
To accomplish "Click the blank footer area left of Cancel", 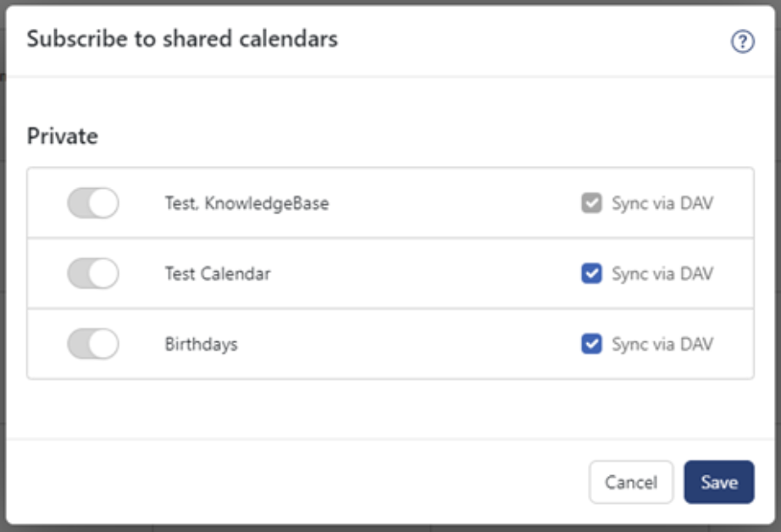I will 296,482.
